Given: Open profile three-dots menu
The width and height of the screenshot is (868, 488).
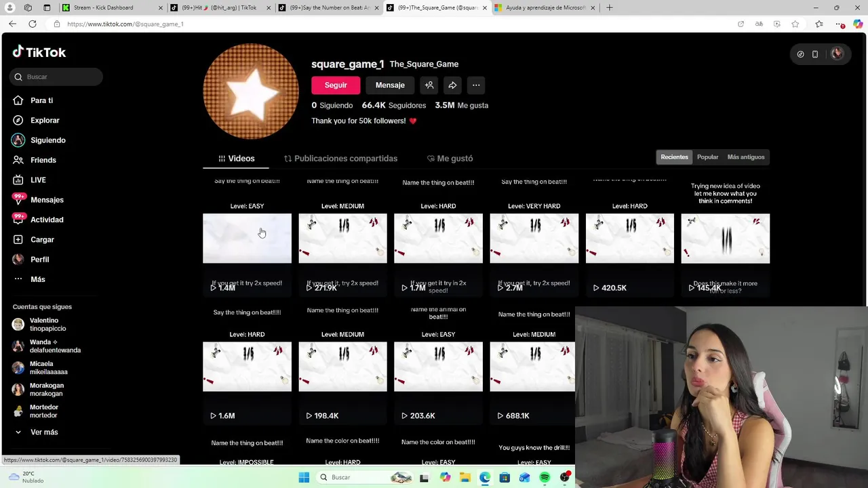Looking at the screenshot, I should (476, 85).
